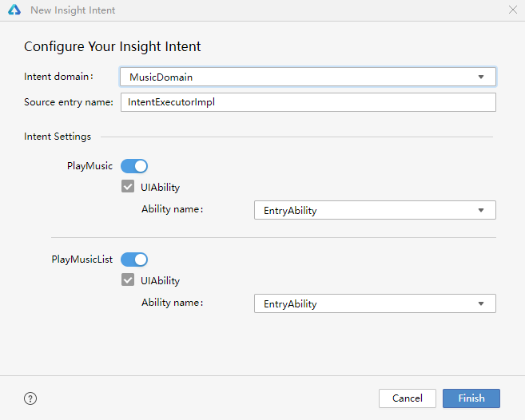Close the New Insight Intent dialog

tap(512, 10)
